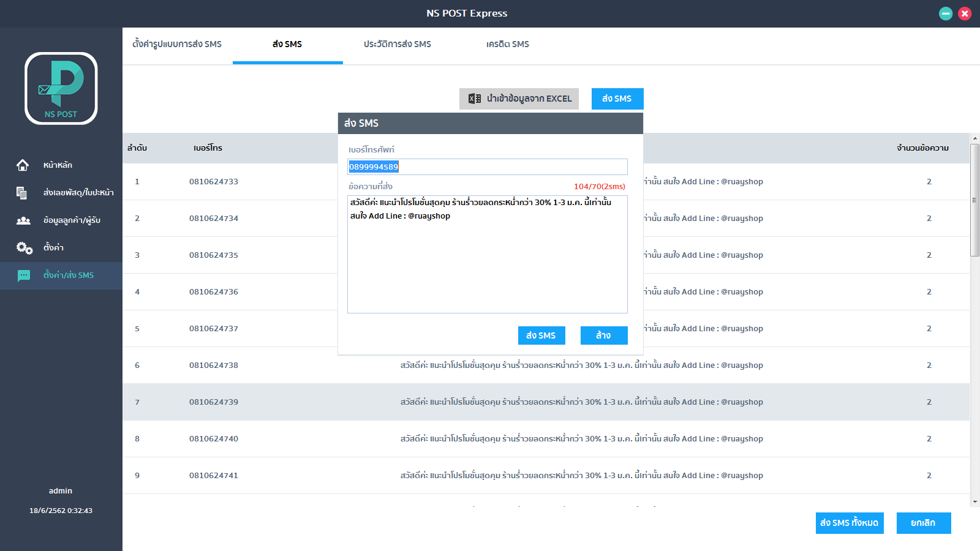This screenshot has width=980, height=551.
Task: Select phone number 0810624737
Action: click(x=214, y=328)
